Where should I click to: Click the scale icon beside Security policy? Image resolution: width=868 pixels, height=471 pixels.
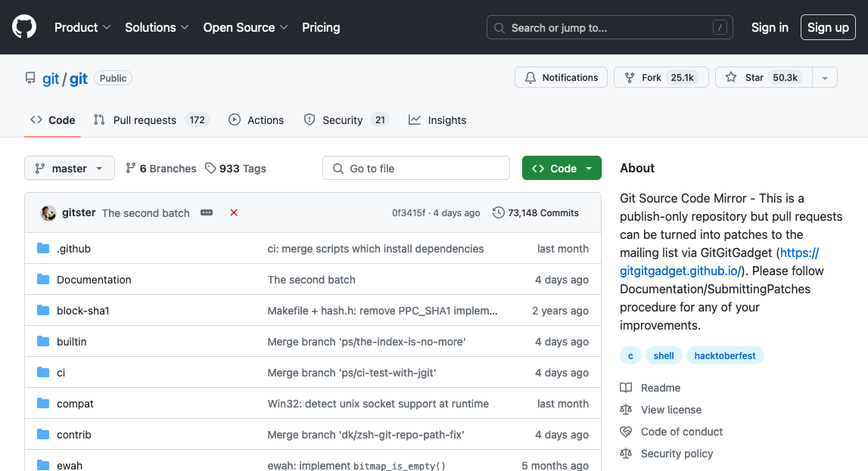(x=626, y=454)
